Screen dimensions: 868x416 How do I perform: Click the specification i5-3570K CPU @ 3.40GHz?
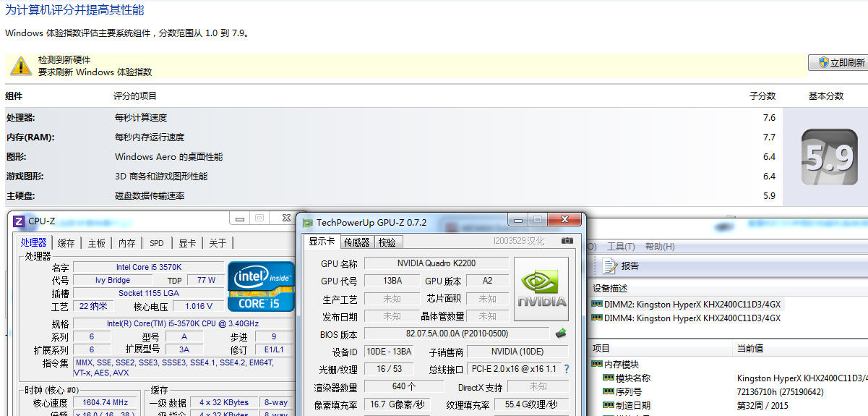(x=182, y=323)
